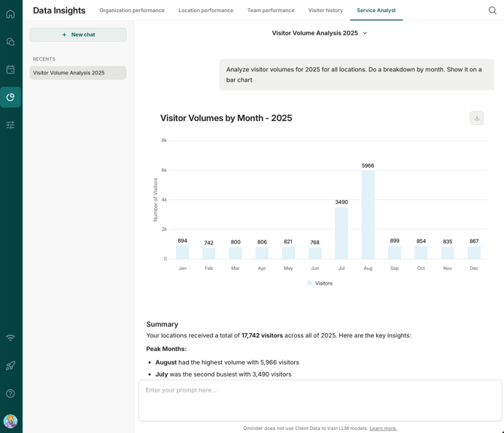Open the chat conversations sidebar icon
504x433 pixels.
(x=11, y=42)
